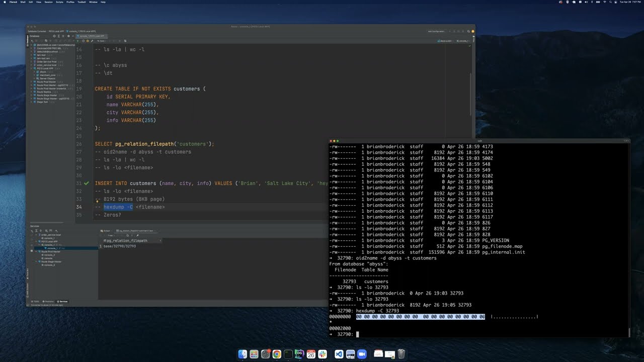The image size is (644, 362).
Task: Click the SELECT pg_relation_filepath line in editor
Action: coord(154,144)
